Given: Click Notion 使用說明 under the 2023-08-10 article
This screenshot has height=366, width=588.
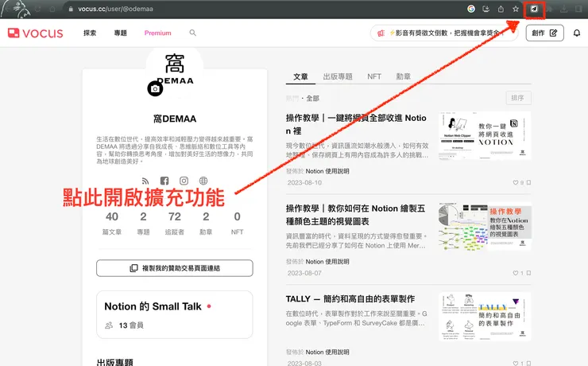Looking at the screenshot, I should click(327, 171).
